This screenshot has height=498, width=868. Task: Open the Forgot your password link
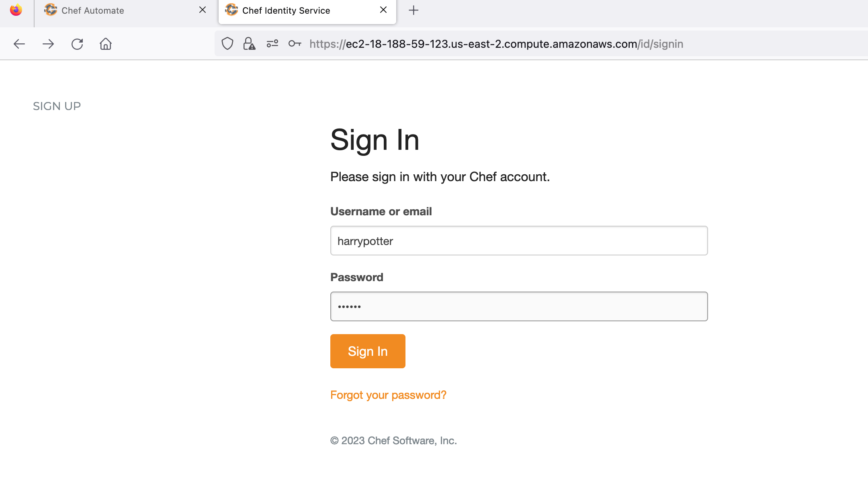click(388, 395)
